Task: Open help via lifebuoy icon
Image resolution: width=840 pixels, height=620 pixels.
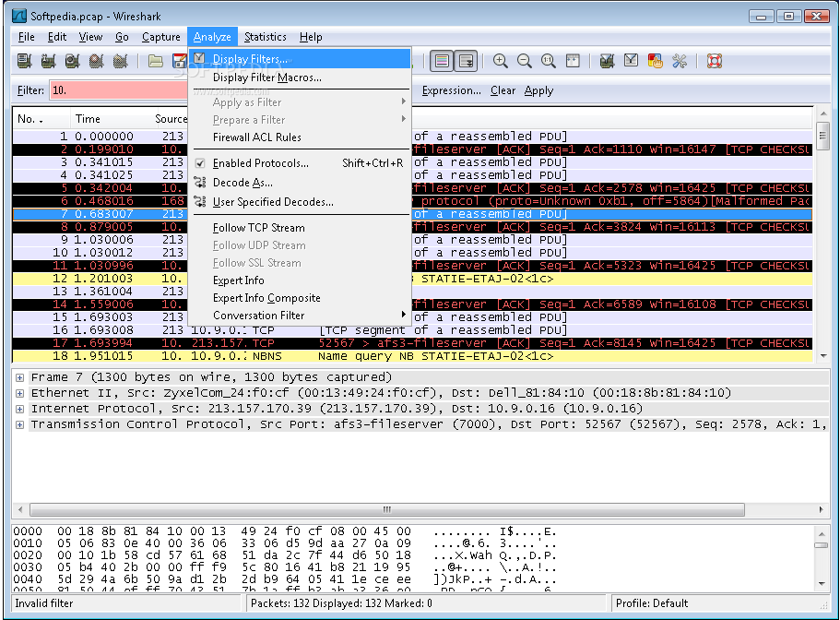Action: click(x=714, y=61)
